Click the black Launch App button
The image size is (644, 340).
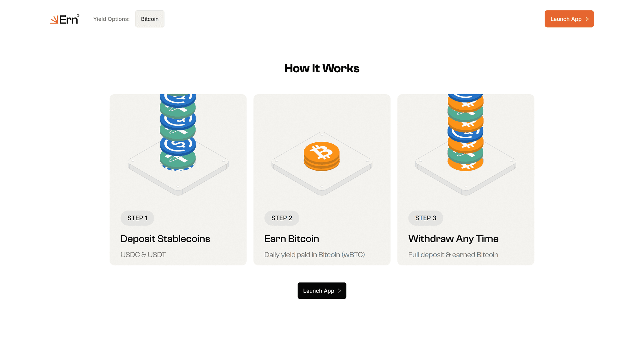322,291
